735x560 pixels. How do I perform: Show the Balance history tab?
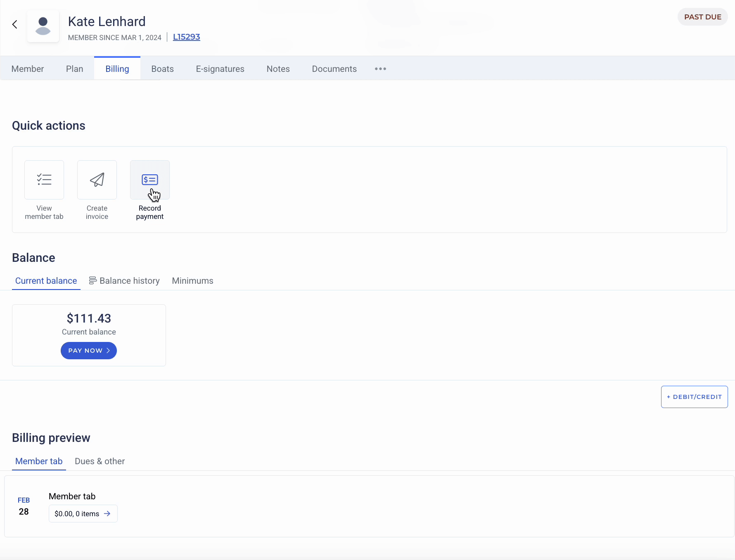(x=124, y=281)
